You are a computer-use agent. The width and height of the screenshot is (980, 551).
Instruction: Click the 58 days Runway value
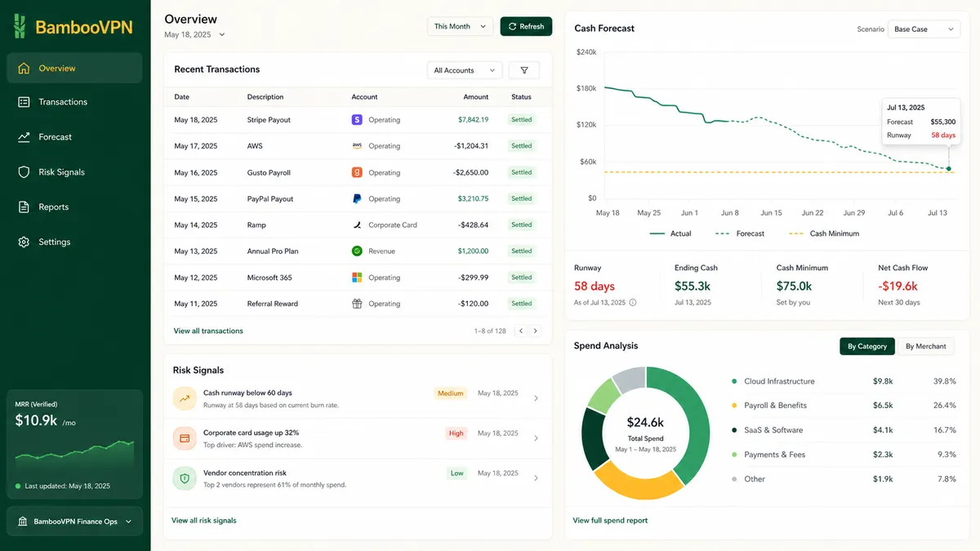(595, 286)
